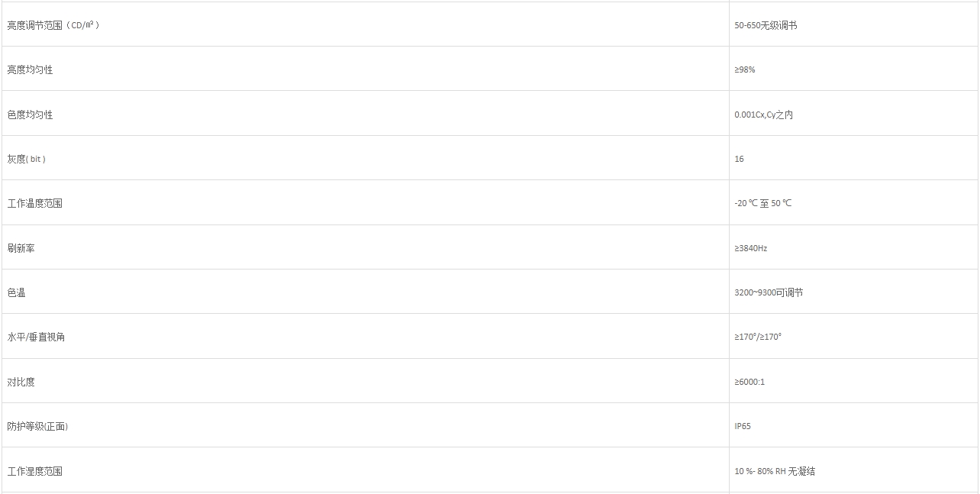Click the grayscale value 16

pyautogui.click(x=739, y=159)
